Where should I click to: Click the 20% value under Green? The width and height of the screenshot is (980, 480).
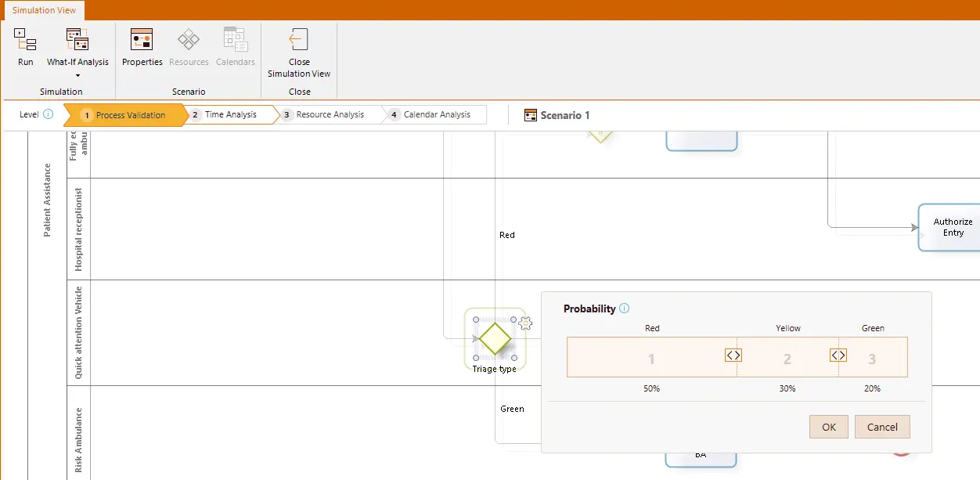tap(872, 388)
